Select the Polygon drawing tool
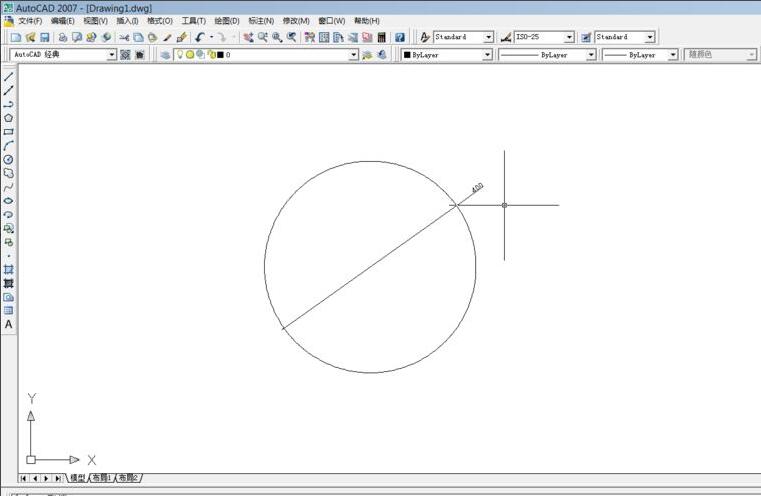761x496 pixels. 9,118
